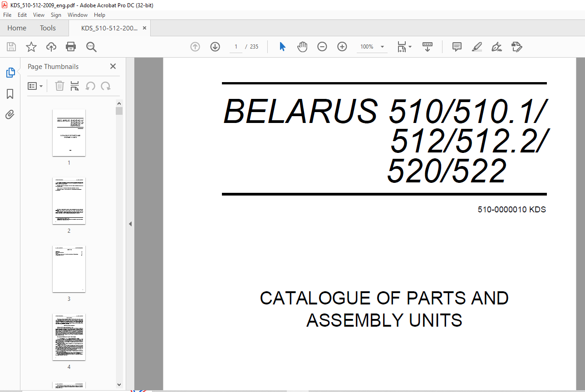Select page 3 thumbnail
This screenshot has width=585, height=392.
(69, 269)
